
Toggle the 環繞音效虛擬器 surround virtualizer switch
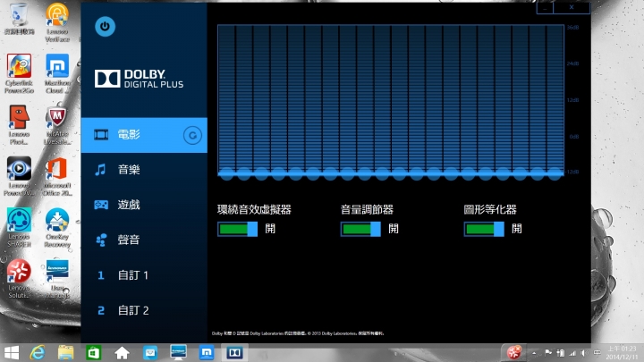[x=237, y=229]
